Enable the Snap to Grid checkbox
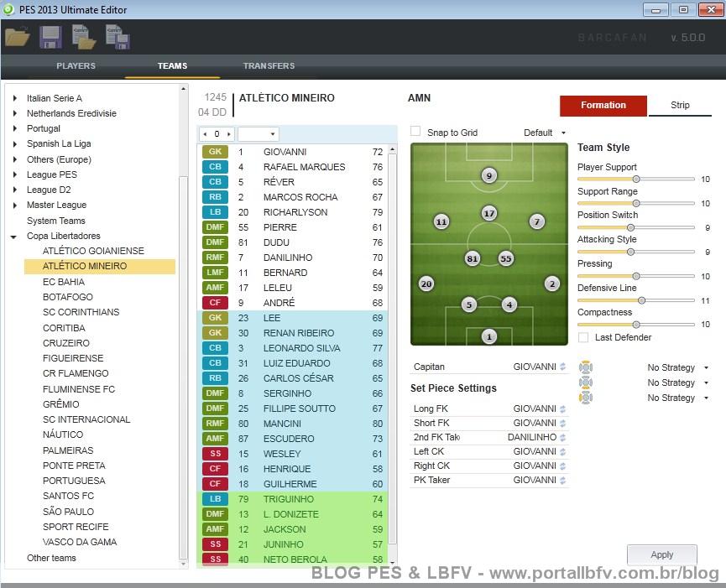The width and height of the screenshot is (726, 588). pyautogui.click(x=415, y=132)
